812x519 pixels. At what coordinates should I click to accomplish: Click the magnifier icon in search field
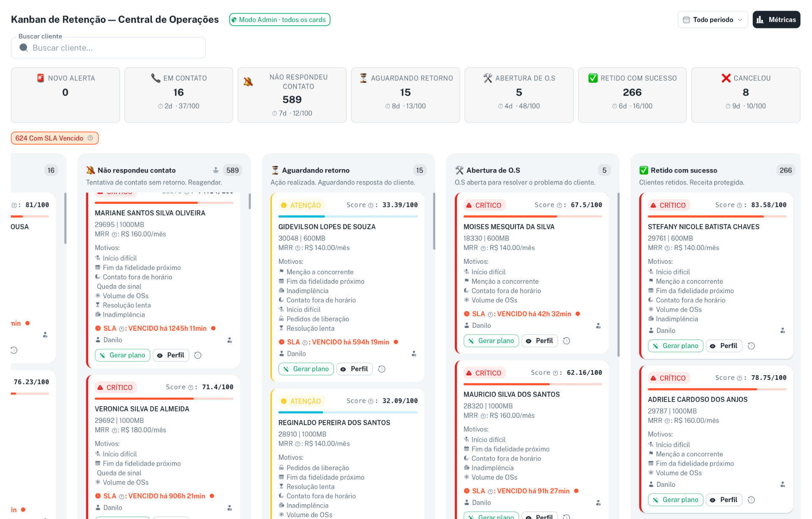click(24, 48)
